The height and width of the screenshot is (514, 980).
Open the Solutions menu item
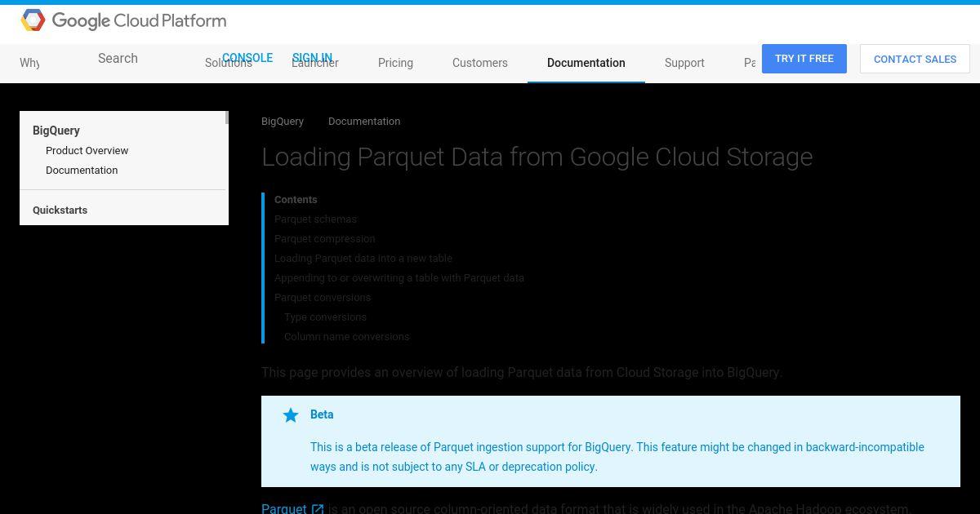coord(229,63)
